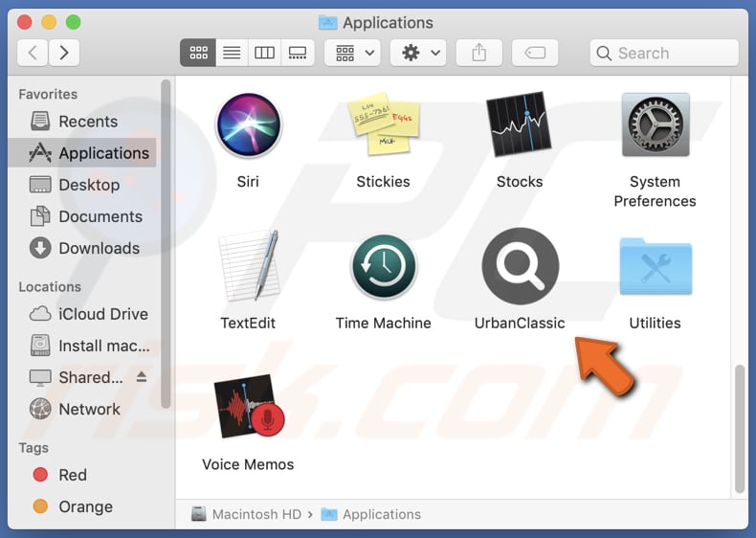The width and height of the screenshot is (756, 538).
Task: Select the Stickies app icon
Action: click(x=384, y=124)
